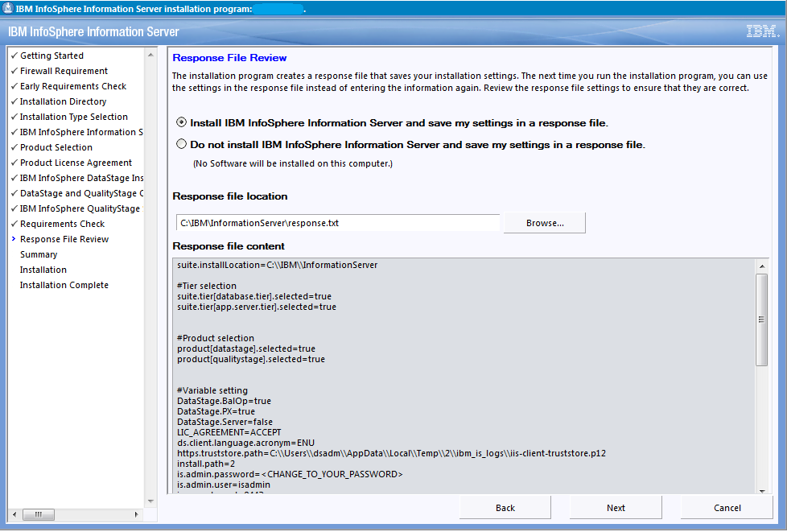The height and width of the screenshot is (532, 787).
Task: Click 'is.admin.password' line
Action: 290,474
